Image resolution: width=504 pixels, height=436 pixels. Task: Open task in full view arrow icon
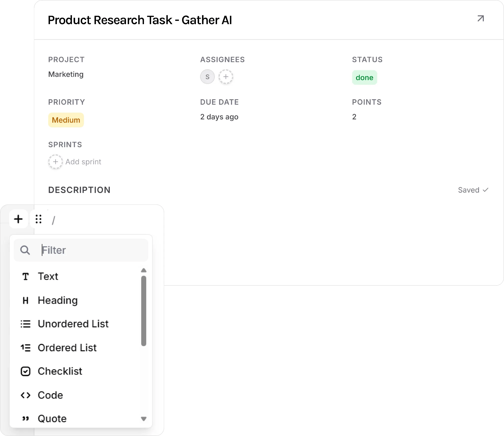481,19
